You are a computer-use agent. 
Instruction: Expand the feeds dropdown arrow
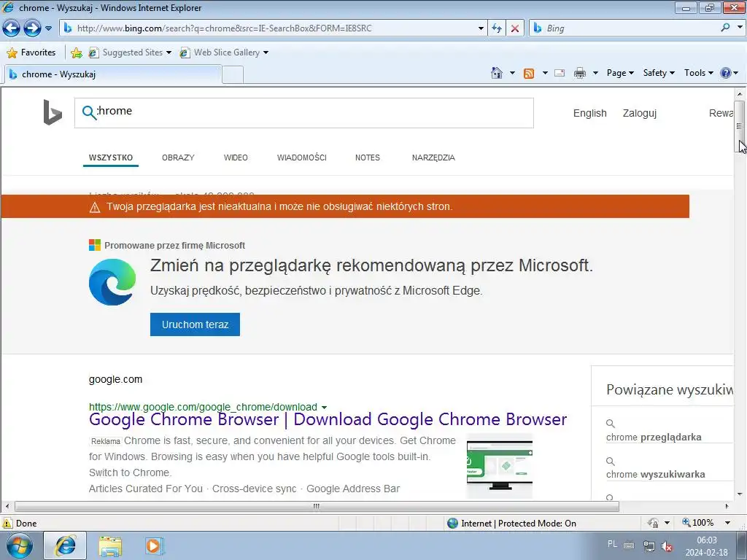pos(545,73)
